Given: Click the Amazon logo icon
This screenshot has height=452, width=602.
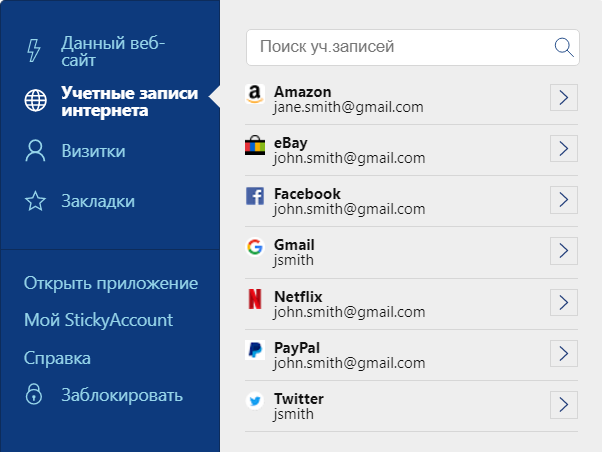Looking at the screenshot, I should pyautogui.click(x=255, y=94).
